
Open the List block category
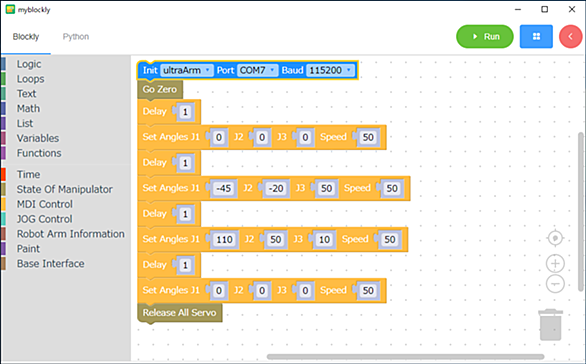(25, 123)
